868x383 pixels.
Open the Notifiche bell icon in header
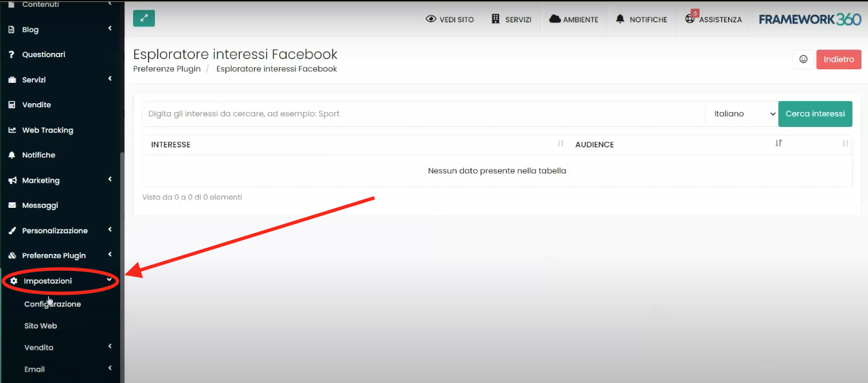coord(620,19)
